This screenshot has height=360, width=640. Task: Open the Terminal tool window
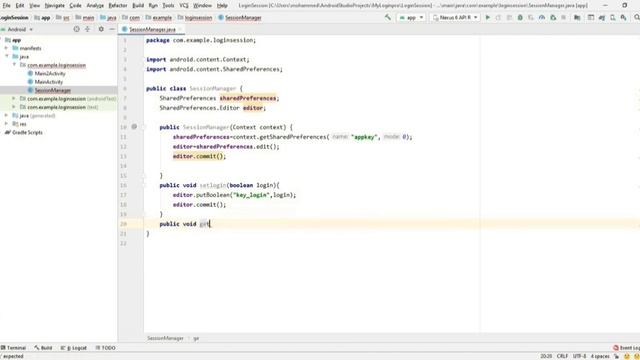point(13,348)
